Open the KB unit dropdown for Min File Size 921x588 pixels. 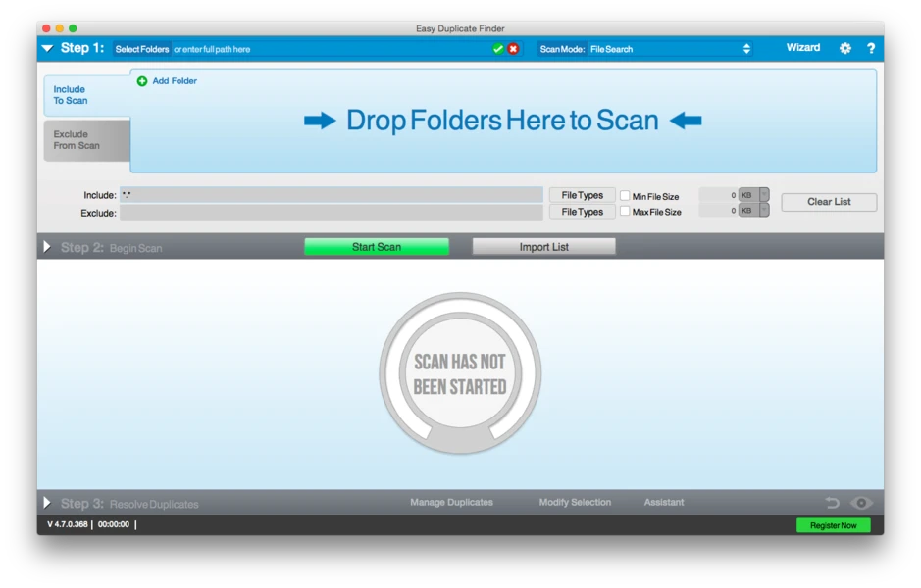(x=753, y=195)
